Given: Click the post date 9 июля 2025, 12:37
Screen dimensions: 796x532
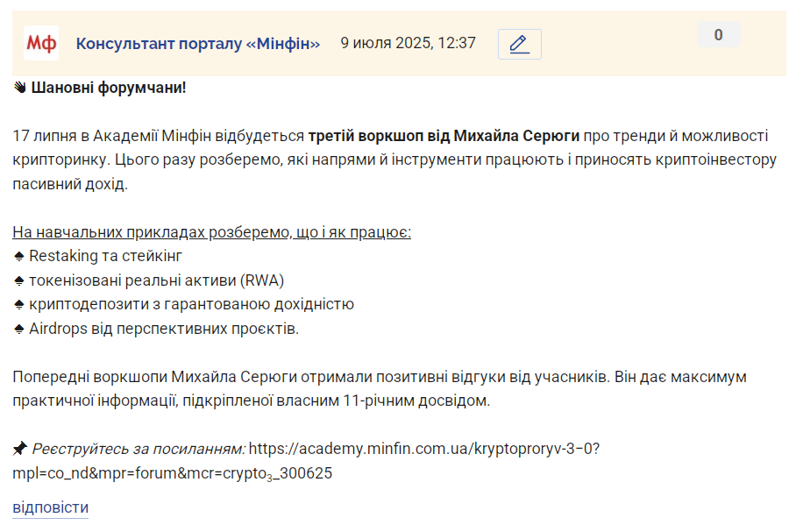Looking at the screenshot, I should coord(409,43).
